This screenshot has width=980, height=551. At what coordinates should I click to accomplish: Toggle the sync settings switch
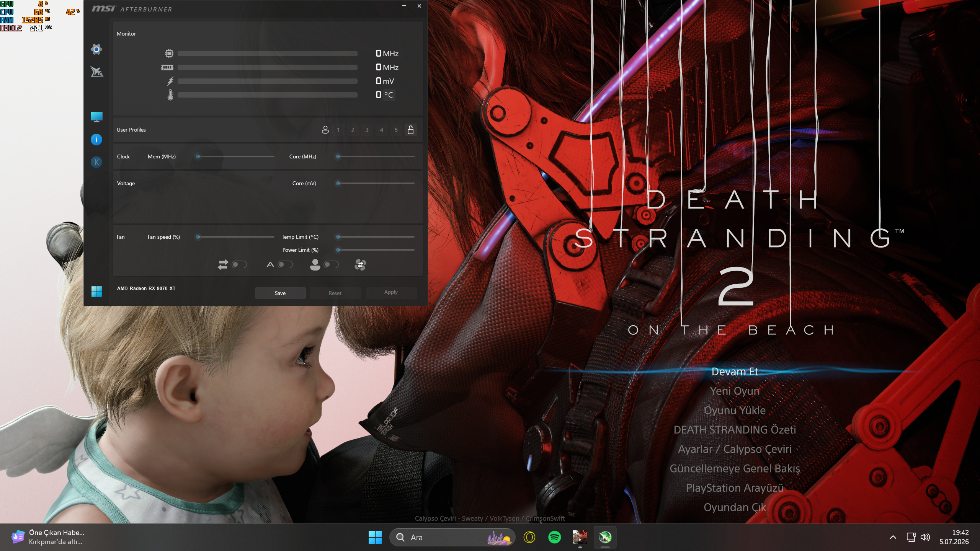pyautogui.click(x=239, y=264)
